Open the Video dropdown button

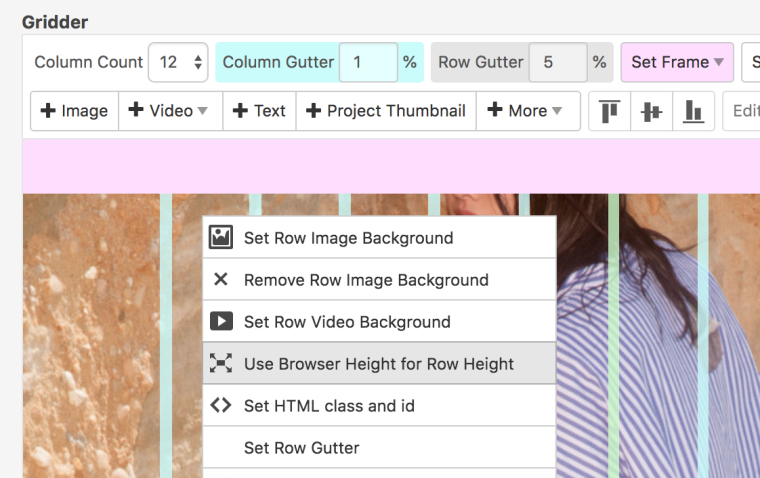tap(170, 111)
